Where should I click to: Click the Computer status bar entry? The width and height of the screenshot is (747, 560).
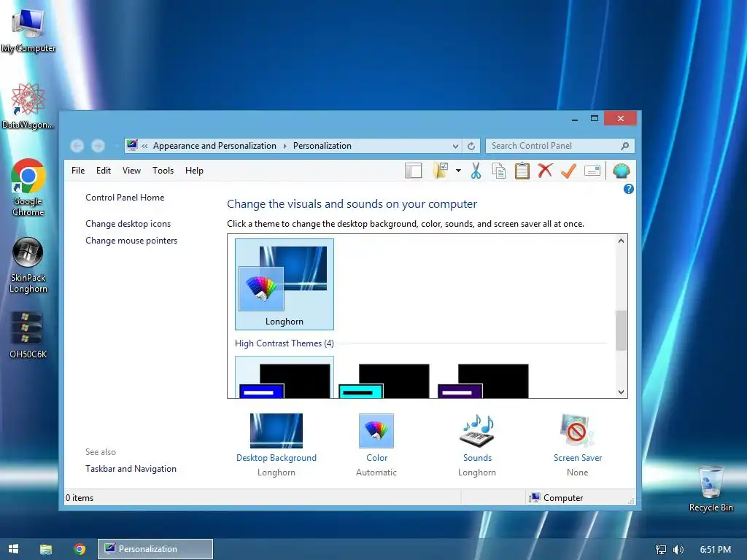click(556, 497)
